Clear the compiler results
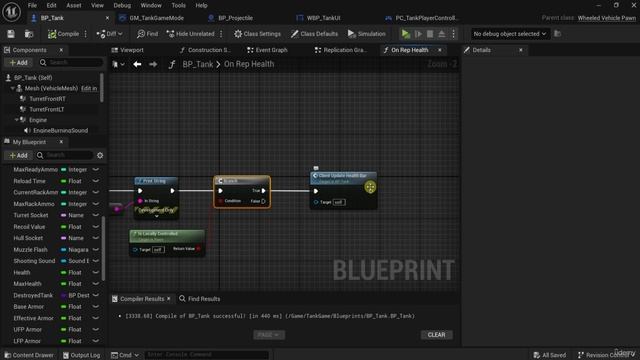This screenshot has height=360, width=640. pyautogui.click(x=436, y=335)
